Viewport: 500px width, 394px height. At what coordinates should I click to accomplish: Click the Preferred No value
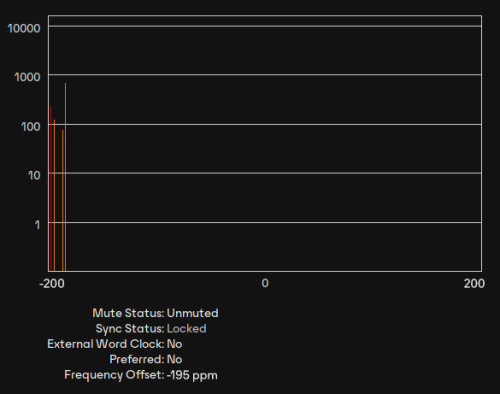click(174, 359)
